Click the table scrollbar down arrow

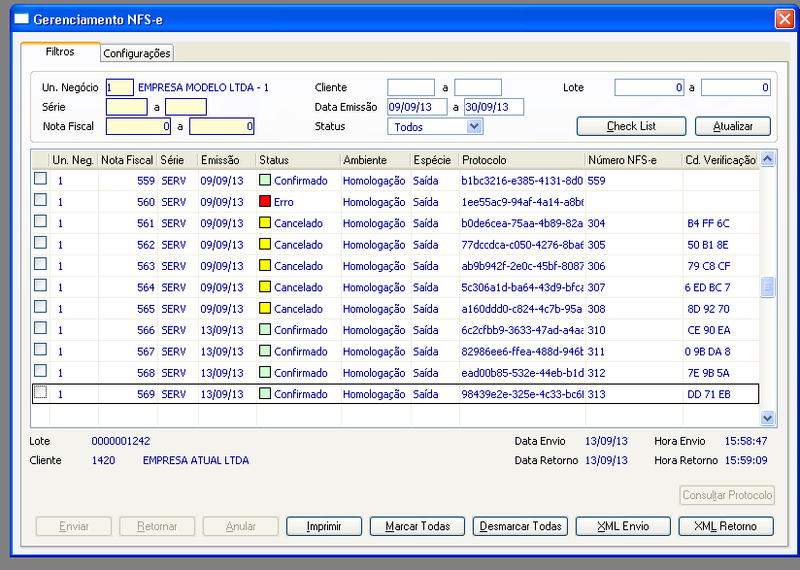tap(767, 418)
